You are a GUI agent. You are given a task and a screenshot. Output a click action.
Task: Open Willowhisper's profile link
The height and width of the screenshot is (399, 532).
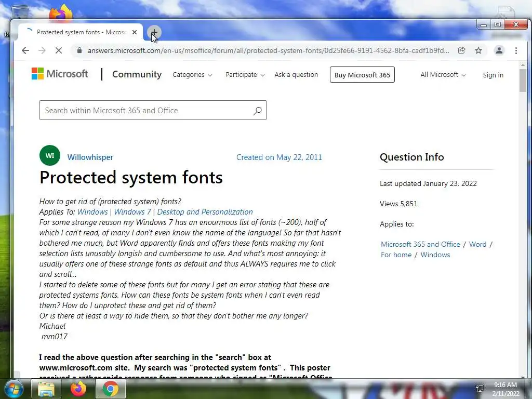[x=90, y=157]
